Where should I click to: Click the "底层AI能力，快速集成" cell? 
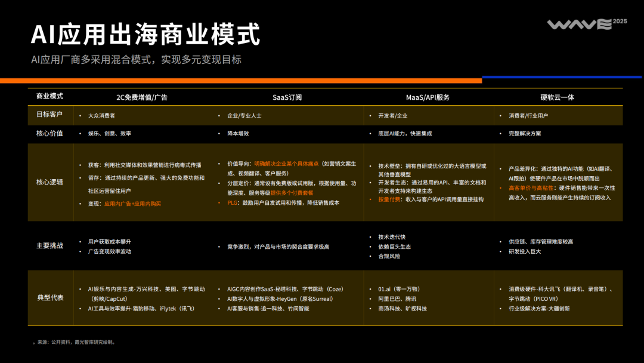pyautogui.click(x=405, y=134)
